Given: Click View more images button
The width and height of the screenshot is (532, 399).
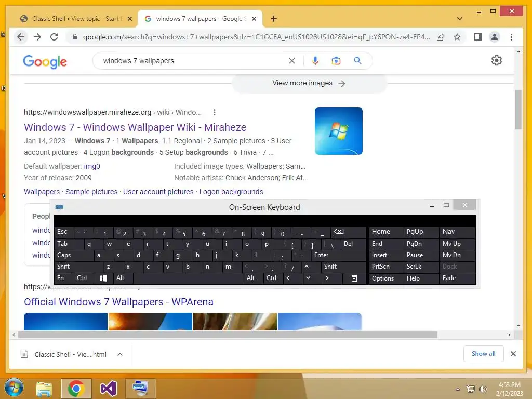Looking at the screenshot, I should [309, 83].
